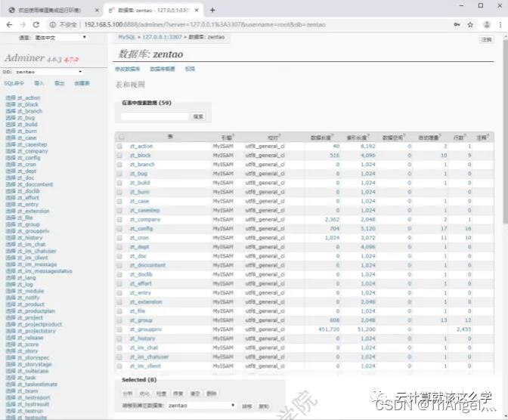
Task: Click the Drop button under Selected
Action: pos(212,394)
